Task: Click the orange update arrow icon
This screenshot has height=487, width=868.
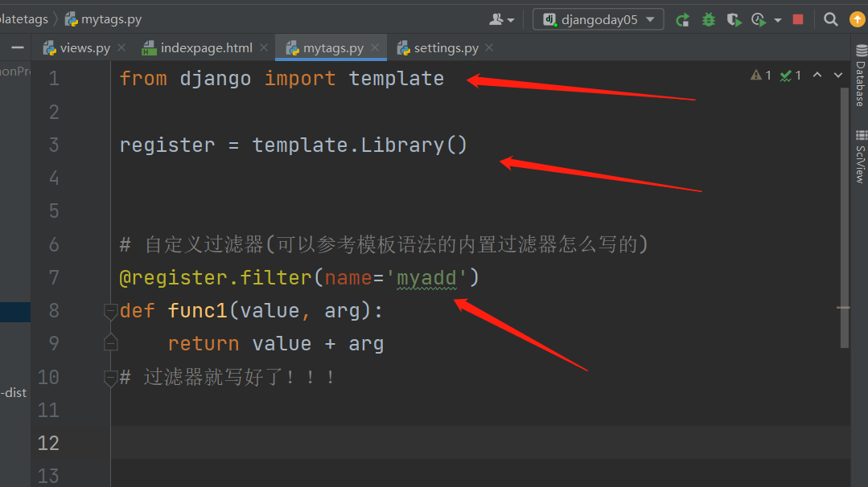Action: click(858, 20)
